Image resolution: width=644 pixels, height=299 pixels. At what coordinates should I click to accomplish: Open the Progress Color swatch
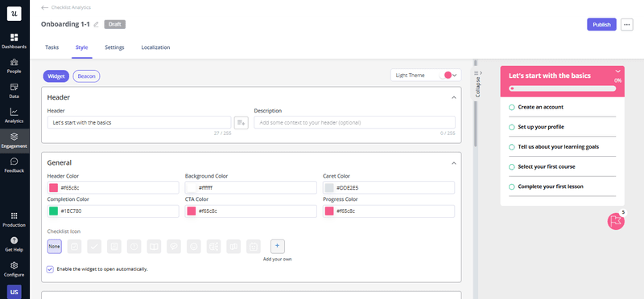point(329,211)
